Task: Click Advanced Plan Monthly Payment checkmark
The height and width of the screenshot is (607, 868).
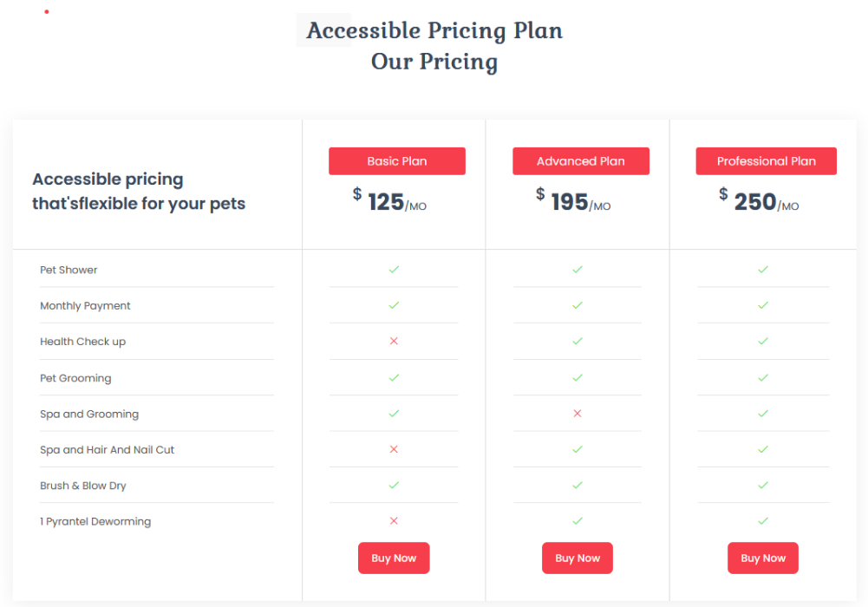Action: (x=578, y=305)
